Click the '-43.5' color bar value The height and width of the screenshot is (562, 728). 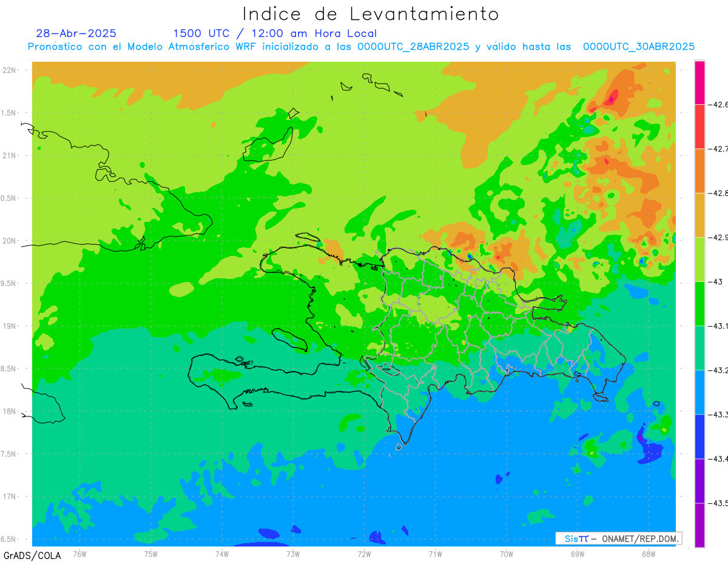coord(719,503)
